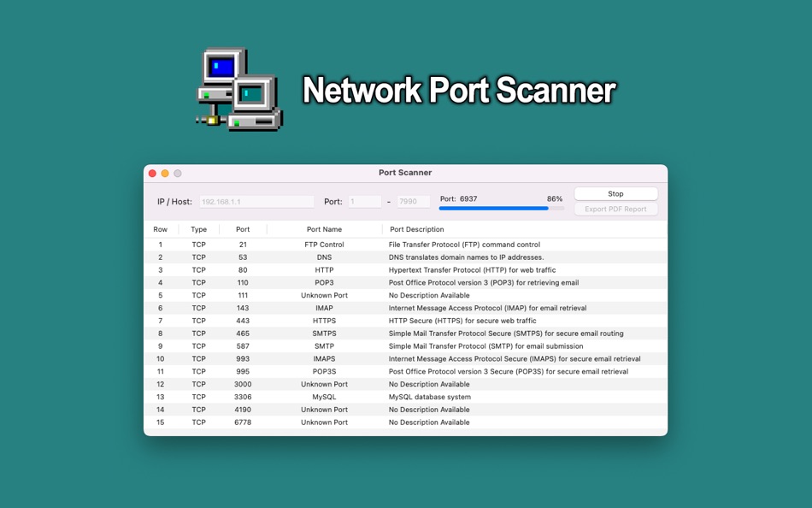Image resolution: width=812 pixels, height=508 pixels.
Task: Click the Port column header
Action: pyautogui.click(x=243, y=229)
